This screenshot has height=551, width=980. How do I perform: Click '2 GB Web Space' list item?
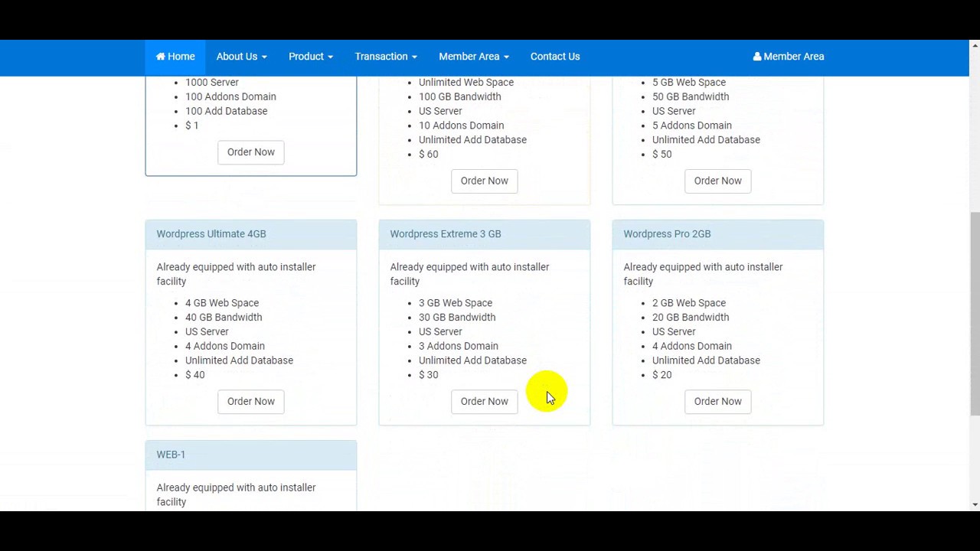pos(689,303)
